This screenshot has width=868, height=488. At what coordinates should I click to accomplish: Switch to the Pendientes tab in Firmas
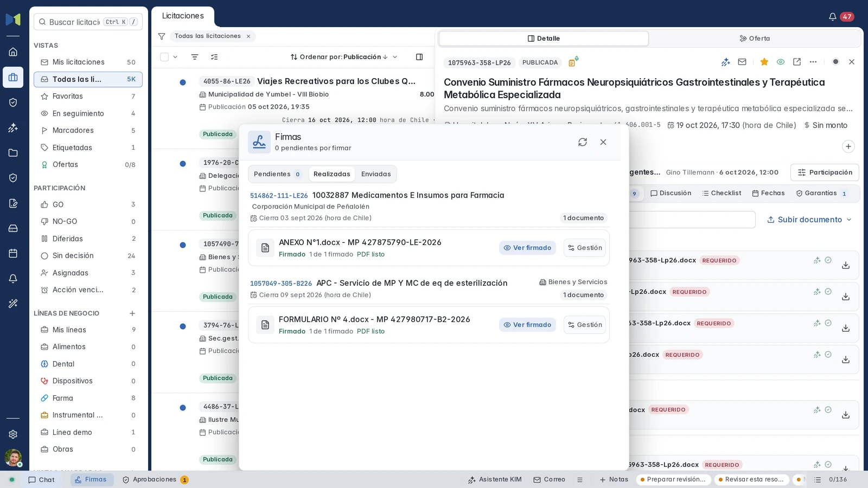click(x=277, y=174)
